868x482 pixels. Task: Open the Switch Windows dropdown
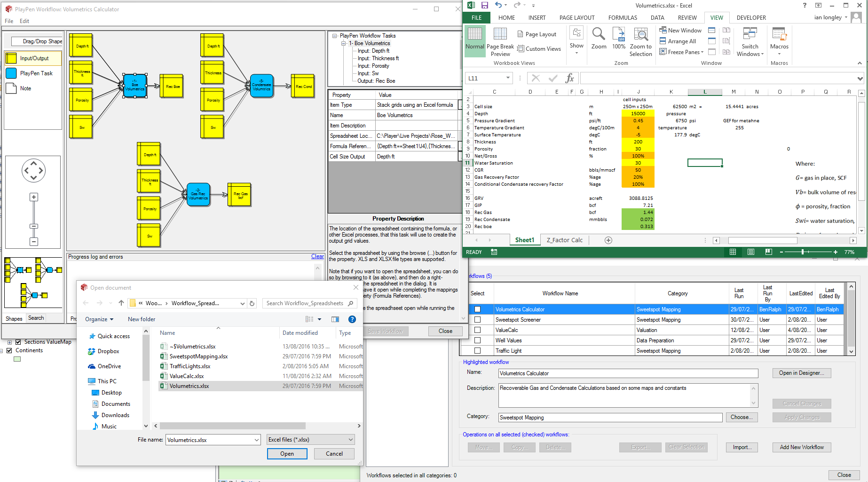tap(750, 42)
